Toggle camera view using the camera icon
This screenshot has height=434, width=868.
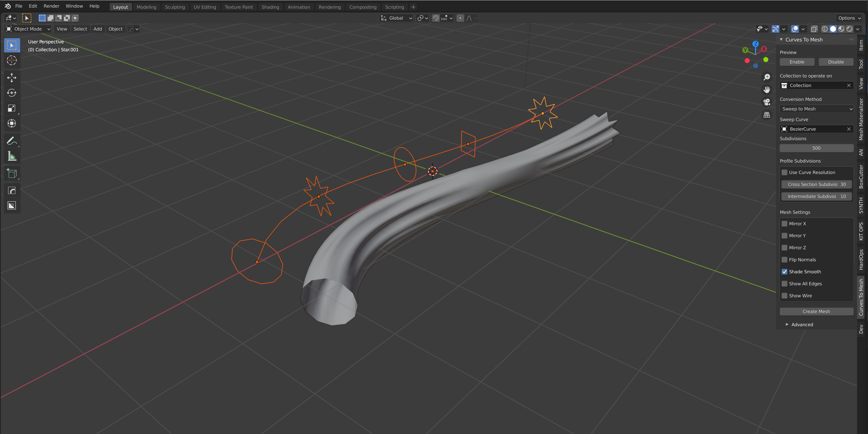point(766,102)
